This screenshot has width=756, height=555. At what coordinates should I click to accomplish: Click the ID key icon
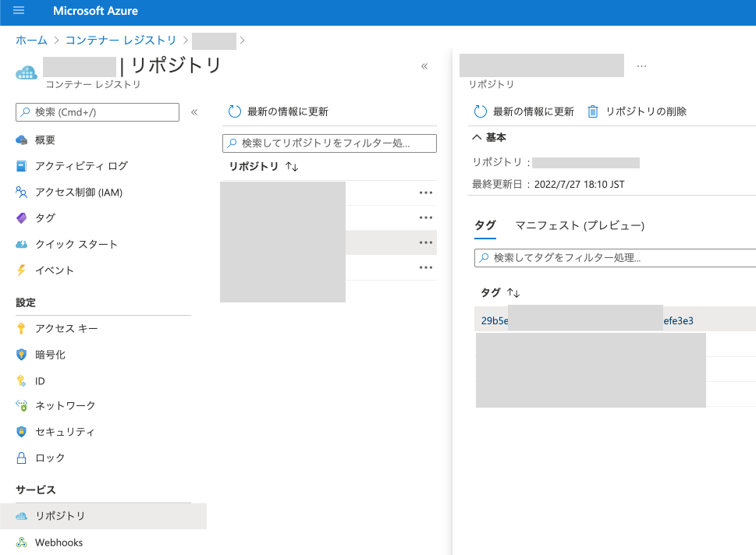click(21, 381)
